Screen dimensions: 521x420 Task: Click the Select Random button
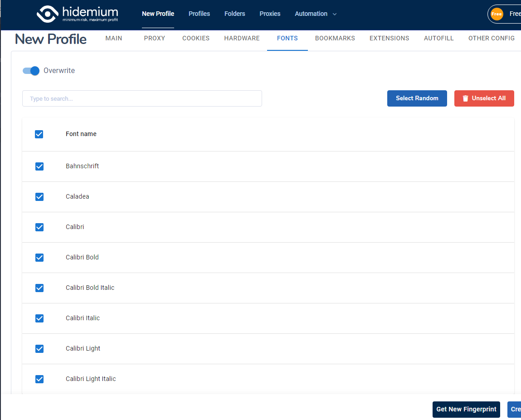coord(417,98)
